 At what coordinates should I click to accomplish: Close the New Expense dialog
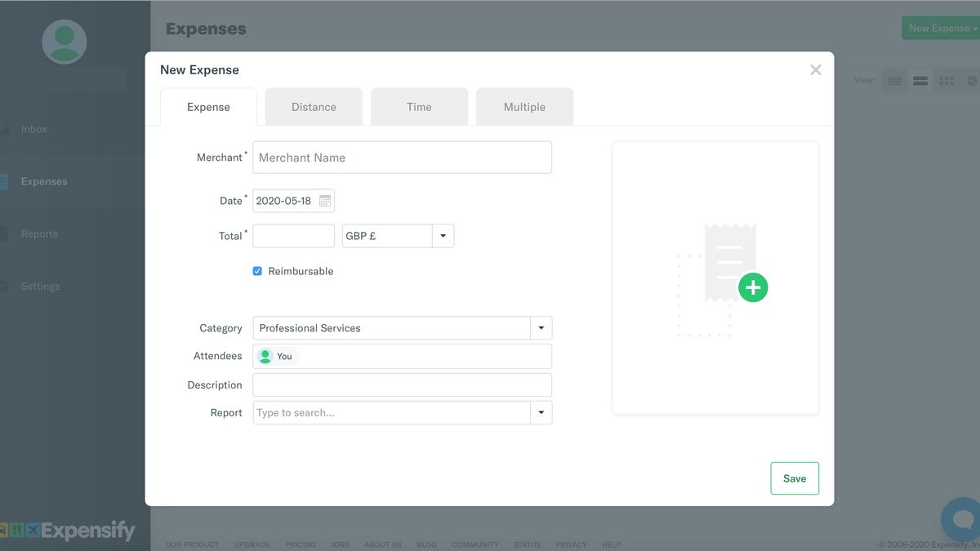point(815,70)
